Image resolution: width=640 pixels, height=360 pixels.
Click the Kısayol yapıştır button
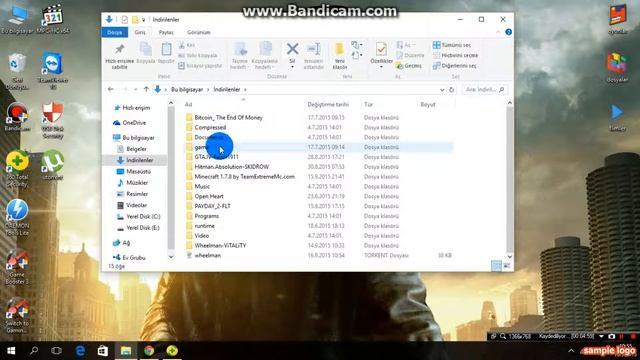tap(200, 65)
